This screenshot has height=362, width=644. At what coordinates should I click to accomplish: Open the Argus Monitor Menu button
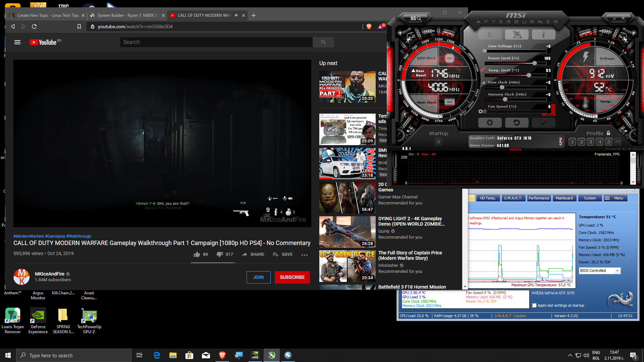click(615, 198)
